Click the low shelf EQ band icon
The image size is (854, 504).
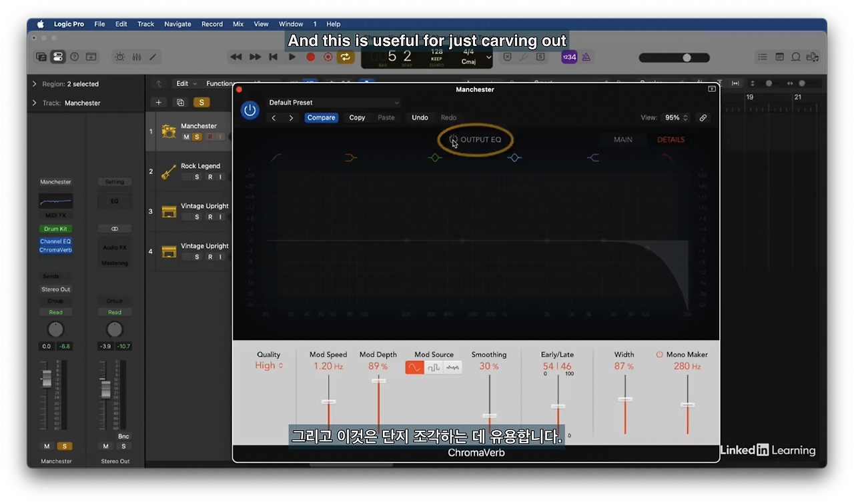352,158
